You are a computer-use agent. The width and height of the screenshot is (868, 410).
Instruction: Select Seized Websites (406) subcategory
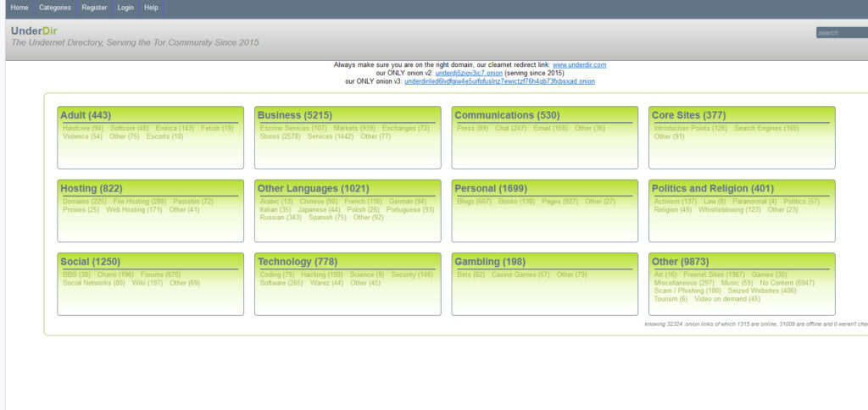click(x=762, y=291)
